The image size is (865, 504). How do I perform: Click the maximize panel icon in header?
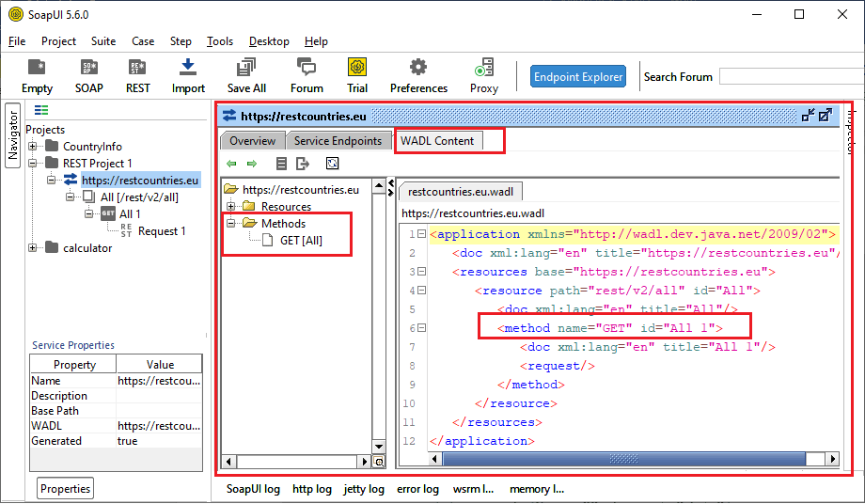(826, 116)
